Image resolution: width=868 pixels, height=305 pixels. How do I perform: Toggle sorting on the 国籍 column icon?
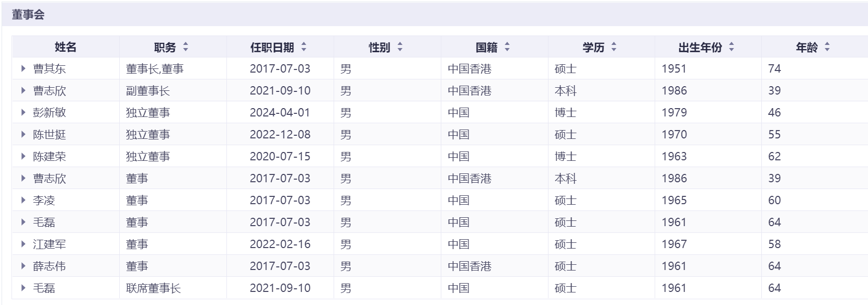(507, 48)
